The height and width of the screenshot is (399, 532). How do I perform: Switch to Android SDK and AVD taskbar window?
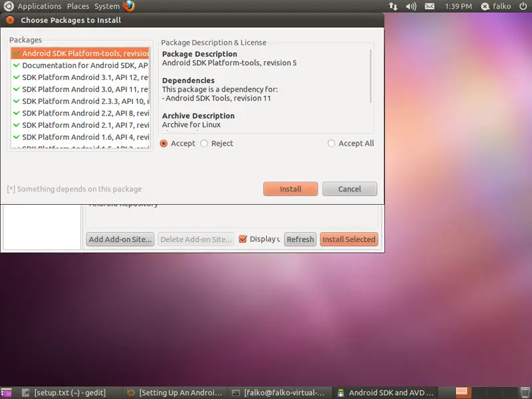click(386, 392)
